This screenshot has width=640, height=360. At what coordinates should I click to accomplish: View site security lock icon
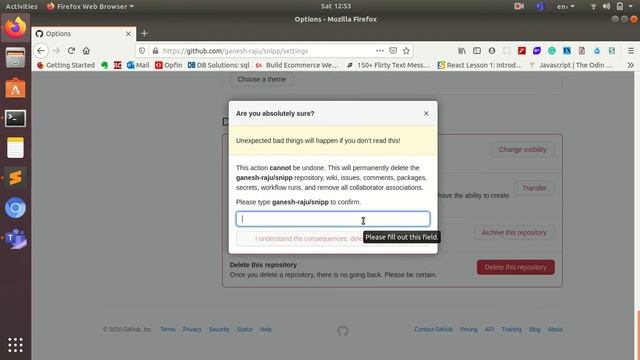156,51
